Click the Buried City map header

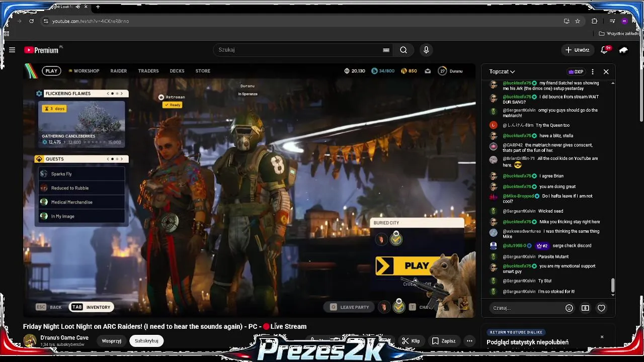(417, 223)
